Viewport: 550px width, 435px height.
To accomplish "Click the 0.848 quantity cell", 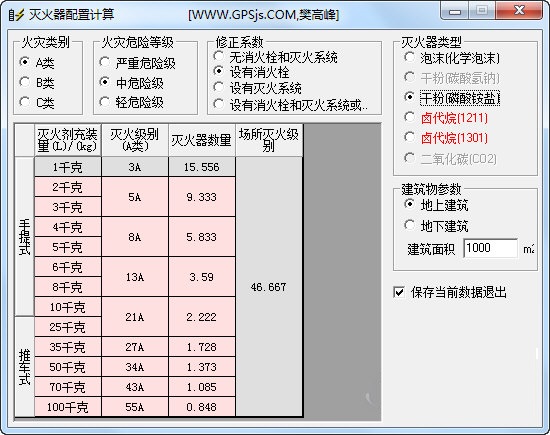I will pyautogui.click(x=202, y=407).
